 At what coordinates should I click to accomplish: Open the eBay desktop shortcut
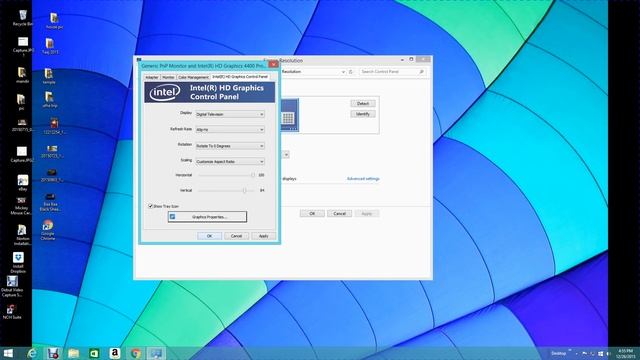click(23, 183)
